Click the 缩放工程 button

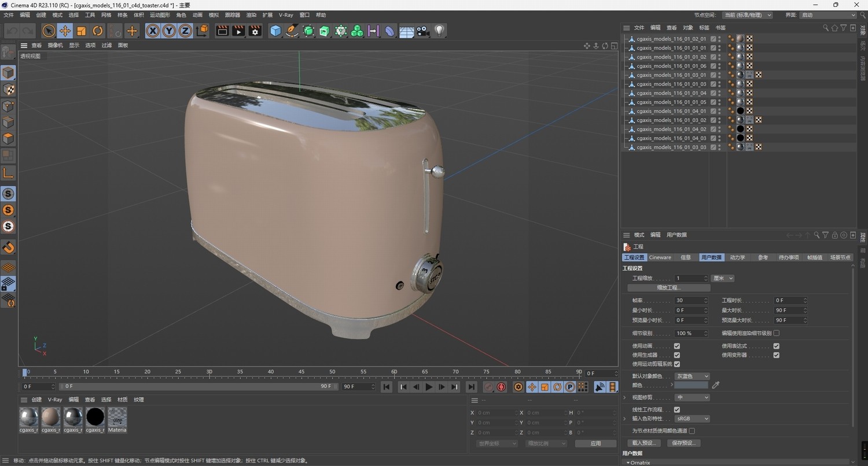[x=668, y=287]
